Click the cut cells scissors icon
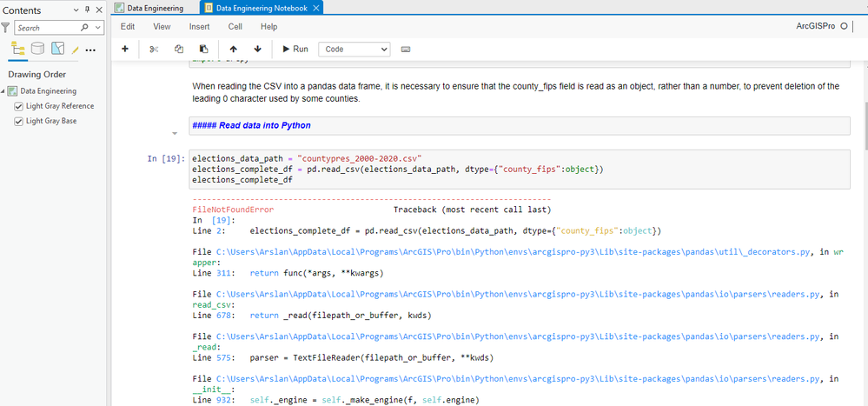This screenshot has height=406, width=868. pos(154,50)
